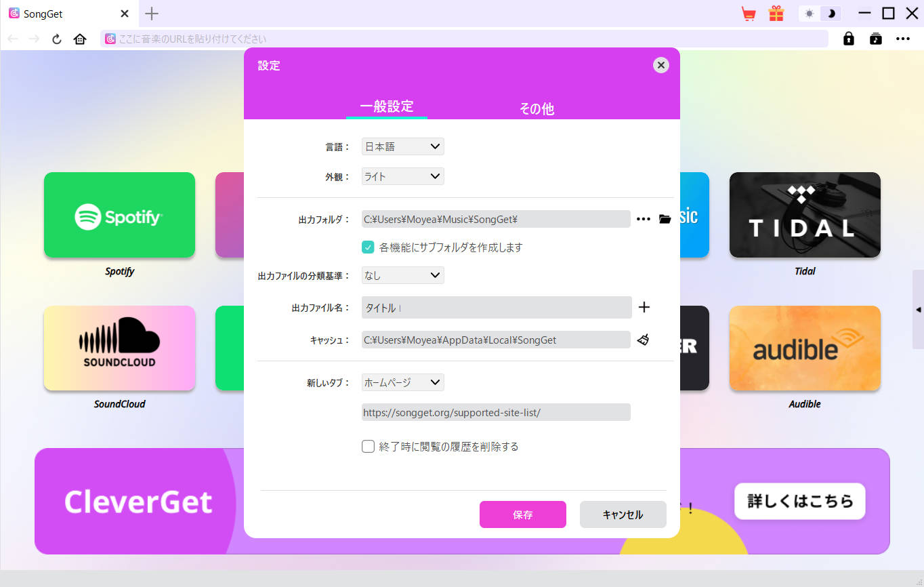Select the 一般設定 tab
The image size is (924, 587).
tap(386, 107)
